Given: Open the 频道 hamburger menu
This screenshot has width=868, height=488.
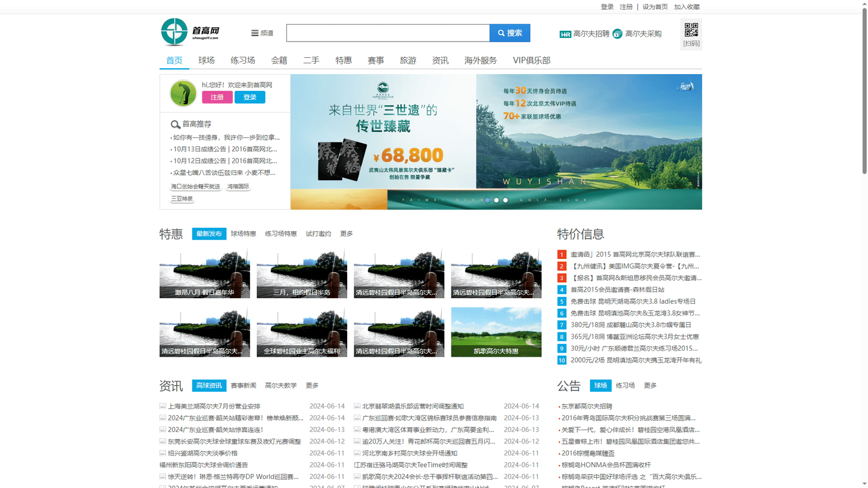Looking at the screenshot, I should pos(262,33).
